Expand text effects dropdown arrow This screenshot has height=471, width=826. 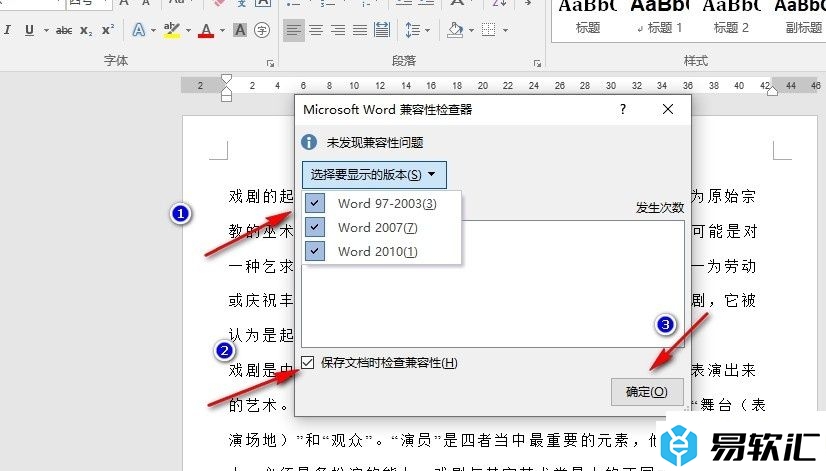[x=153, y=30]
